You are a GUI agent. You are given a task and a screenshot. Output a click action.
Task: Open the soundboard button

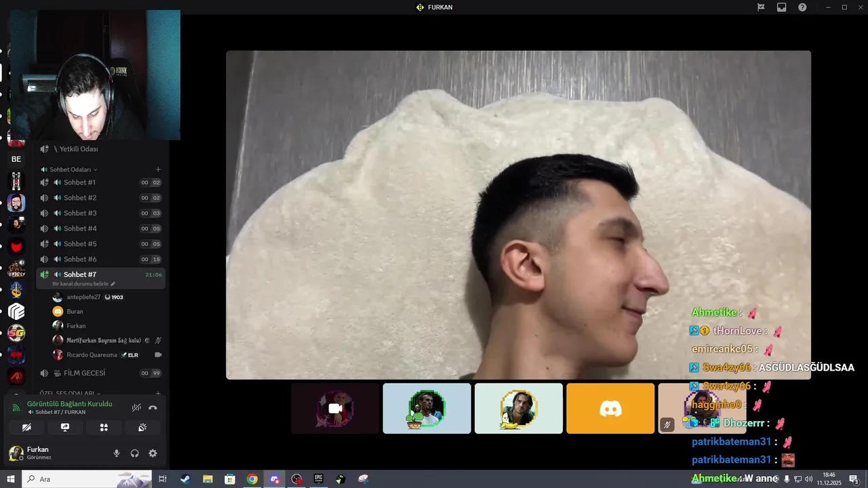pyautogui.click(x=142, y=428)
